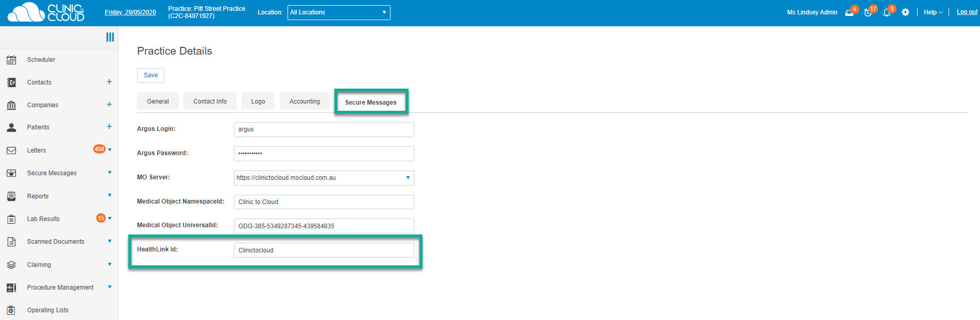This screenshot has height=320, width=980.
Task: Click the Letters envelope icon in the sidebar
Action: point(11,150)
